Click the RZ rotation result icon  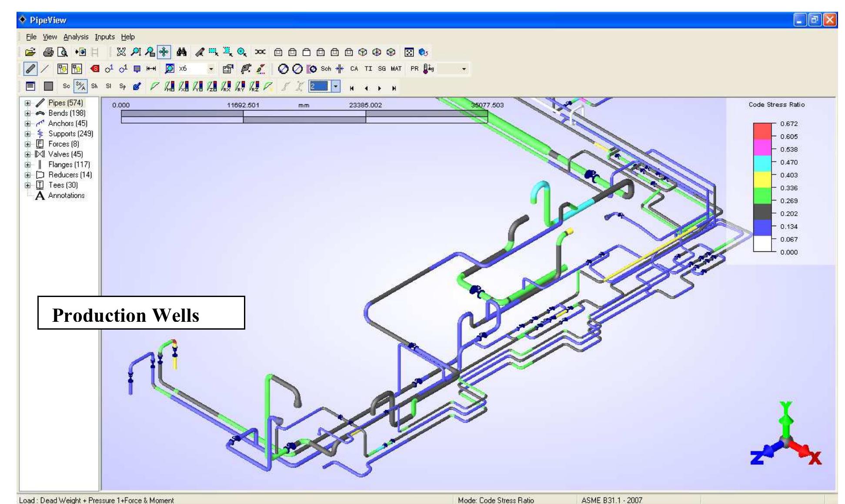tap(254, 86)
